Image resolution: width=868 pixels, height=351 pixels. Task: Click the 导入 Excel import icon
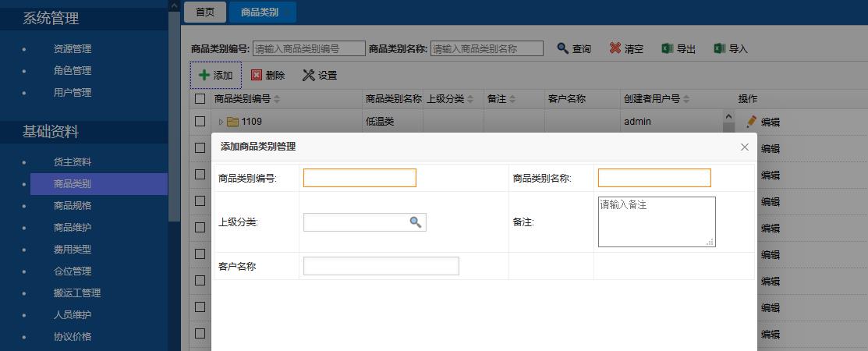tap(720, 48)
